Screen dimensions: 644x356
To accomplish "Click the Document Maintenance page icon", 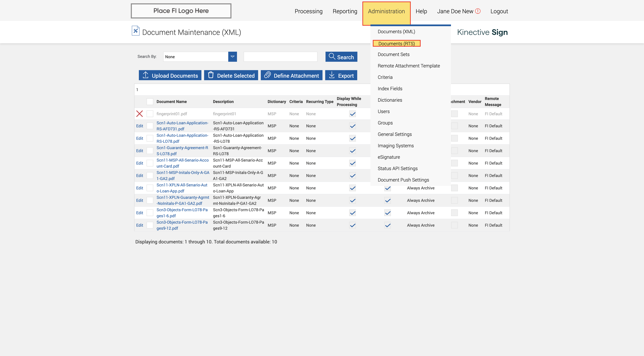I will click(x=136, y=31).
